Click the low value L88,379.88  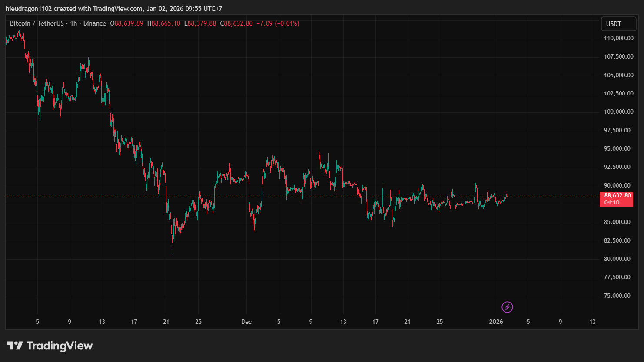200,23
